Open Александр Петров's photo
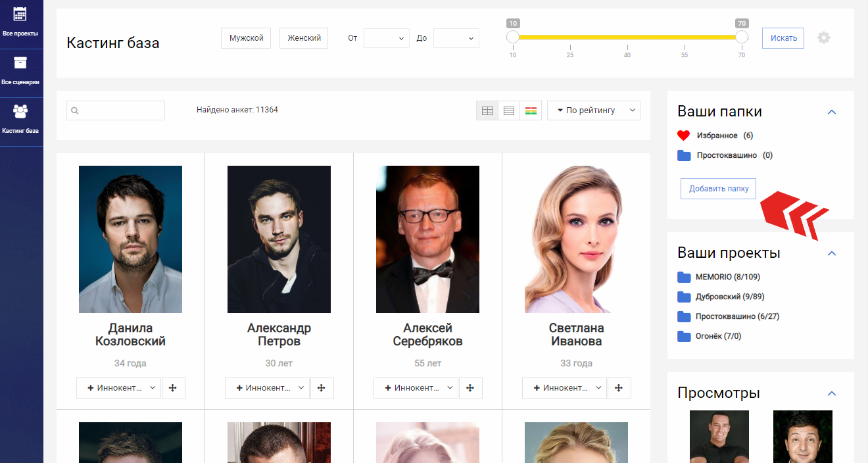Screen dimensions: 868x463 [x=279, y=239]
